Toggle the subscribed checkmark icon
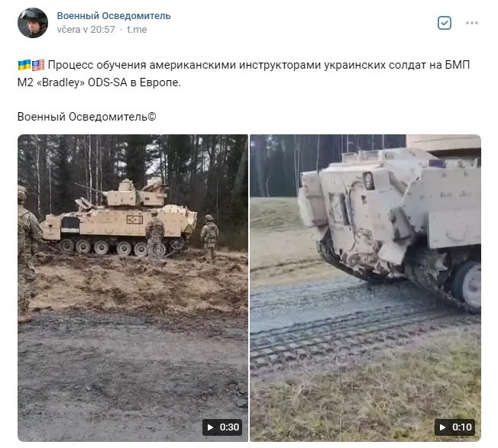 coord(445,23)
